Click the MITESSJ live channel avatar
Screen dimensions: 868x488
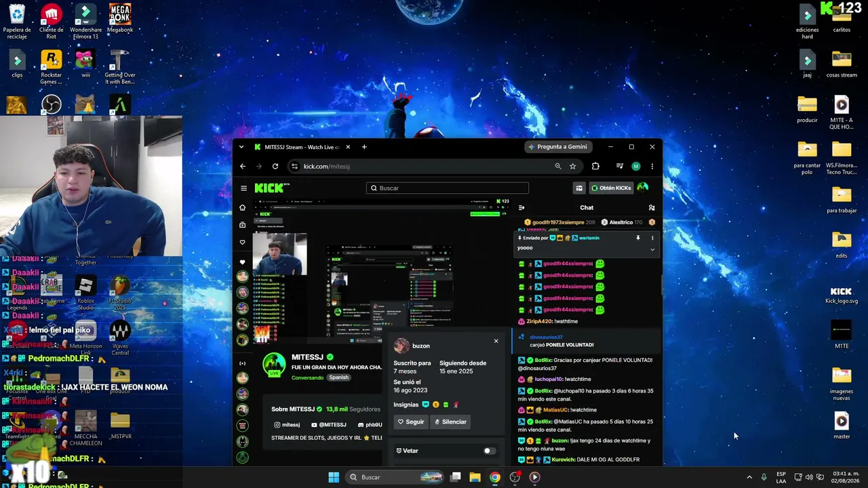click(x=274, y=365)
